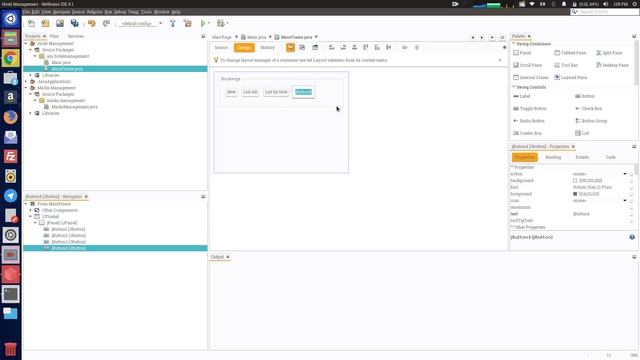Pick Desktop Pane in the Palette
This screenshot has width=640, height=360.
(x=612, y=65)
